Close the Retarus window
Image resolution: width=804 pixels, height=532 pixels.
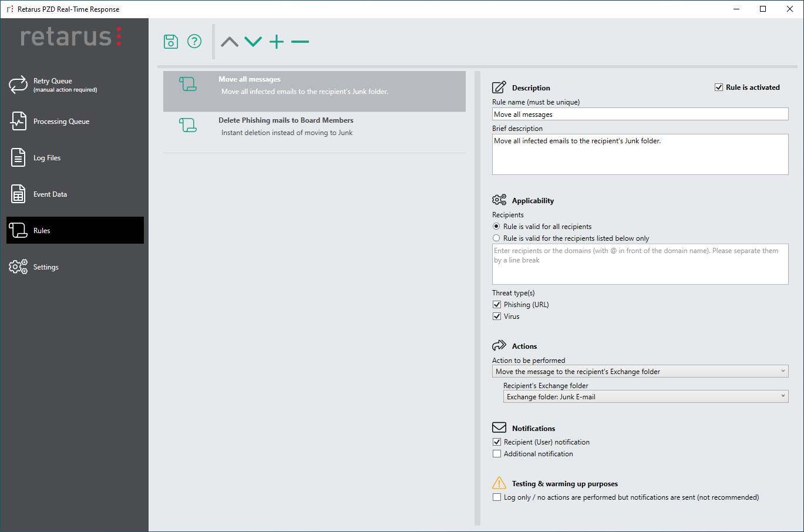(790, 9)
